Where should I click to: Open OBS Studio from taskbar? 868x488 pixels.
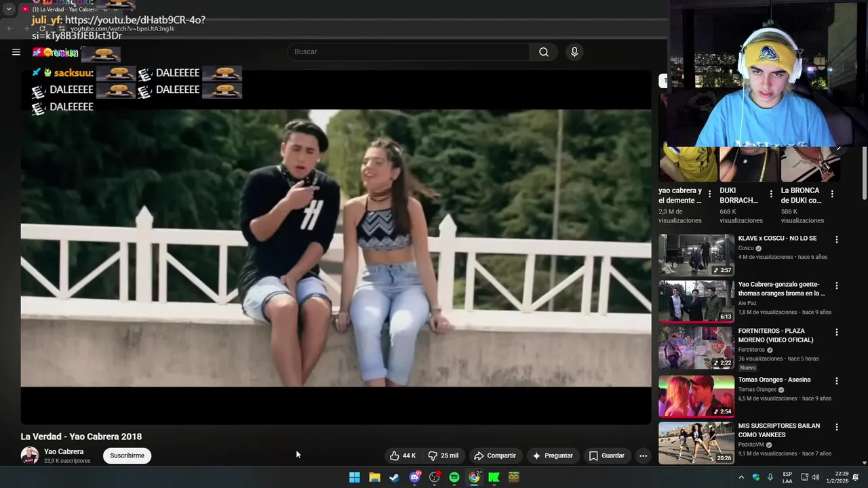[x=435, y=477]
